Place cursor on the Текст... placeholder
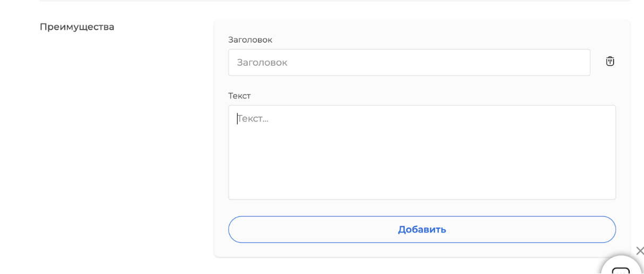 [253, 119]
